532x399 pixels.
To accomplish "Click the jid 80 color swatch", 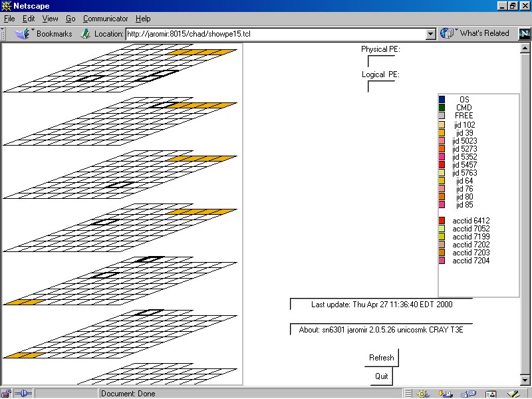I will pyautogui.click(x=442, y=196).
